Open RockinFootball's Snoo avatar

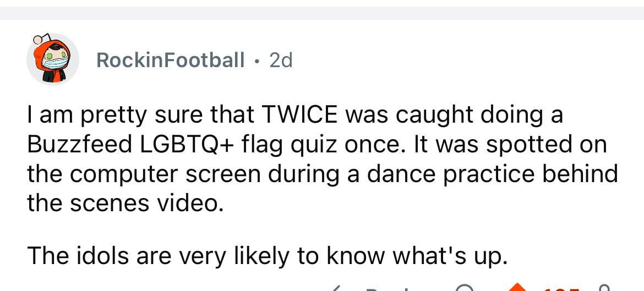tap(53, 59)
